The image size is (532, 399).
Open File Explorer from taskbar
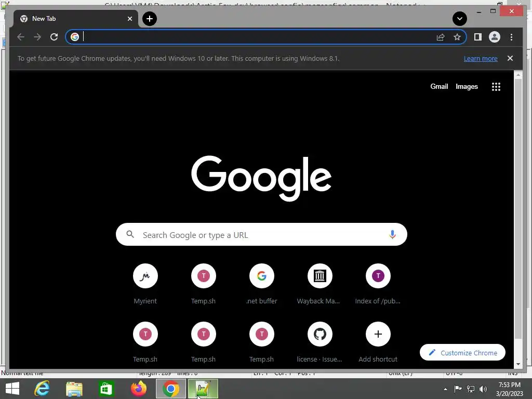(74, 389)
